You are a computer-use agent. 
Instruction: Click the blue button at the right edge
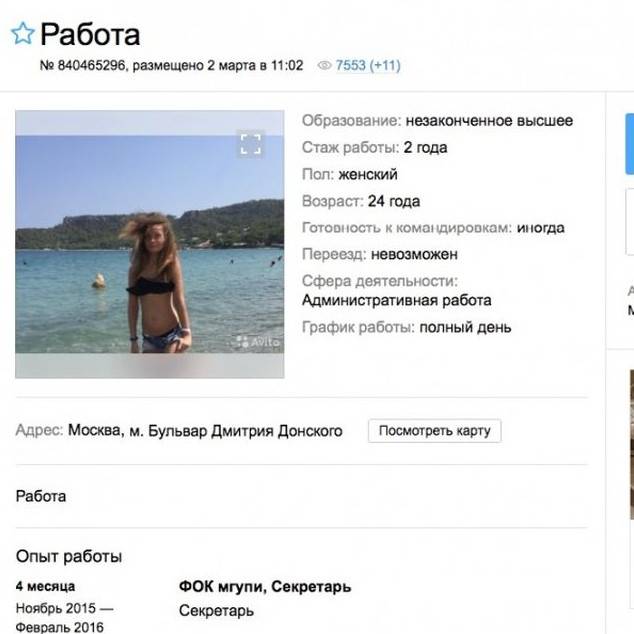pyautogui.click(x=629, y=145)
